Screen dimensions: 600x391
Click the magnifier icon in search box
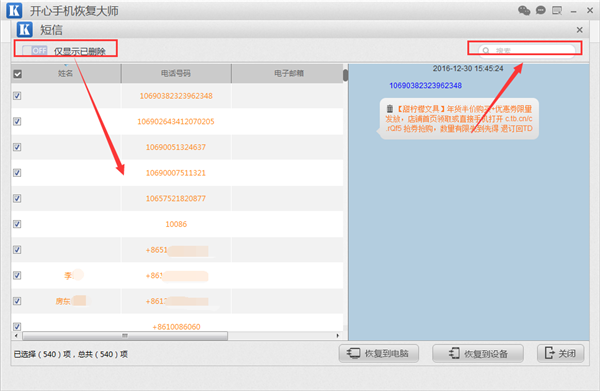coord(486,51)
